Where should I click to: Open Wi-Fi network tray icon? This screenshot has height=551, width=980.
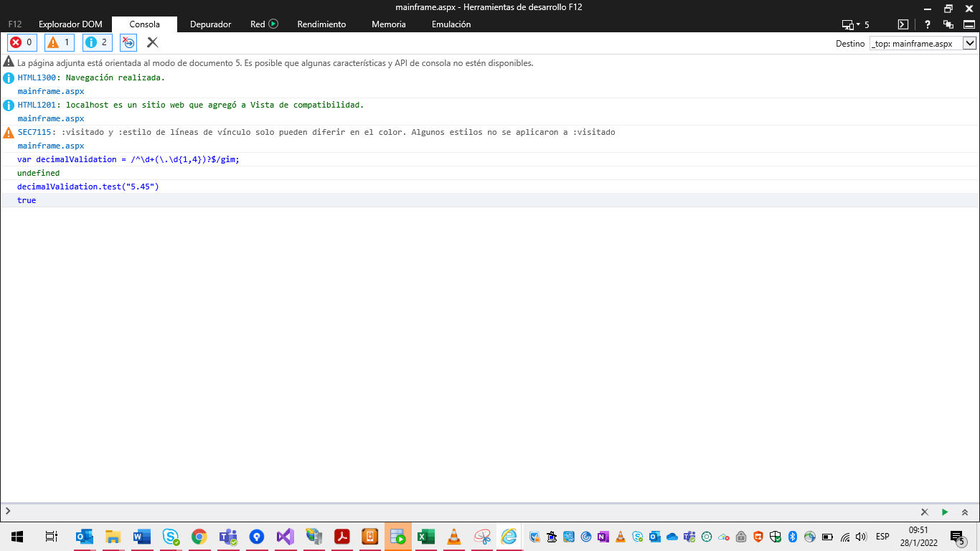pyautogui.click(x=845, y=537)
